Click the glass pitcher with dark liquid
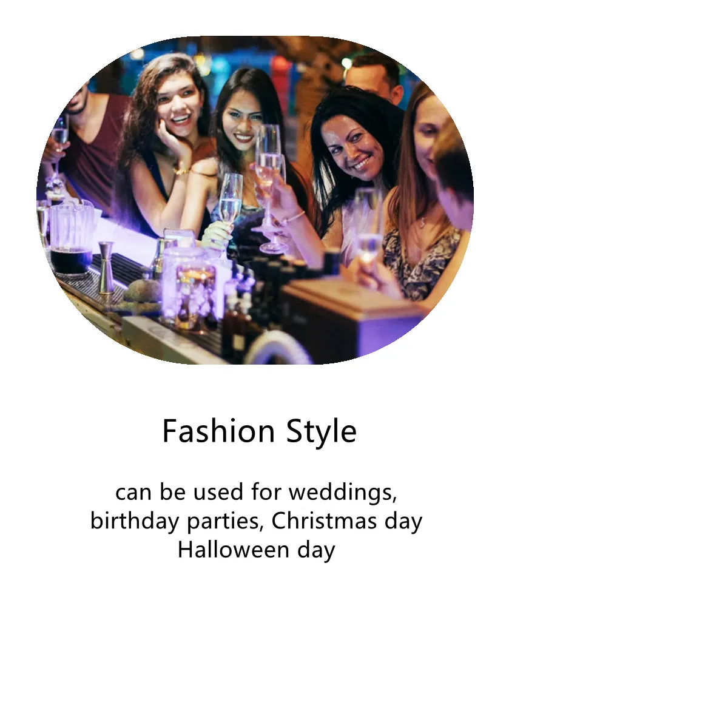Screen dimensions: 728x728 (x=72, y=240)
